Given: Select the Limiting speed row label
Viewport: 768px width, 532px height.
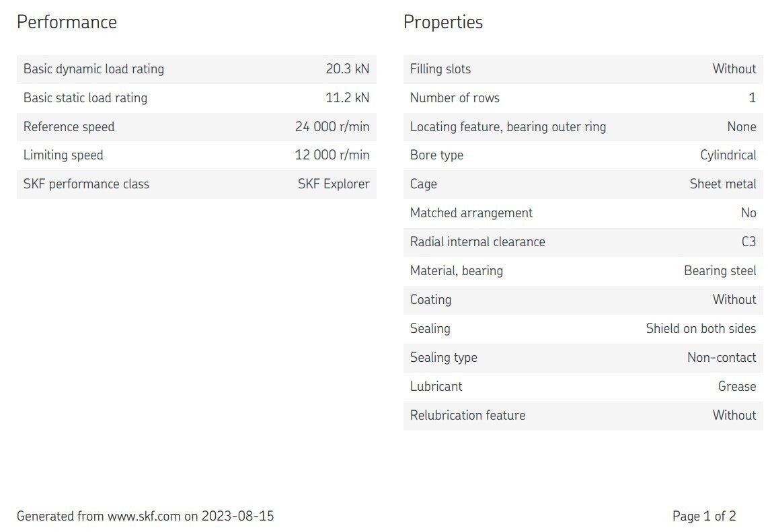Looking at the screenshot, I should (x=63, y=155).
